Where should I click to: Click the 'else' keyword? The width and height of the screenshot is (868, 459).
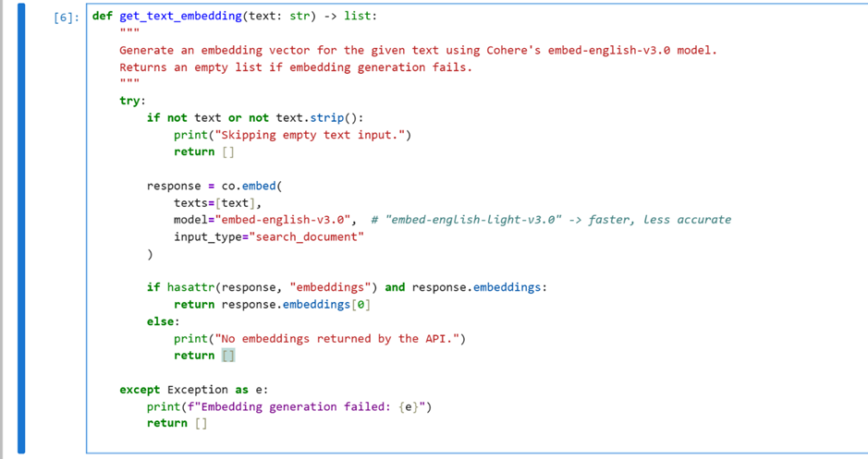[x=162, y=321]
